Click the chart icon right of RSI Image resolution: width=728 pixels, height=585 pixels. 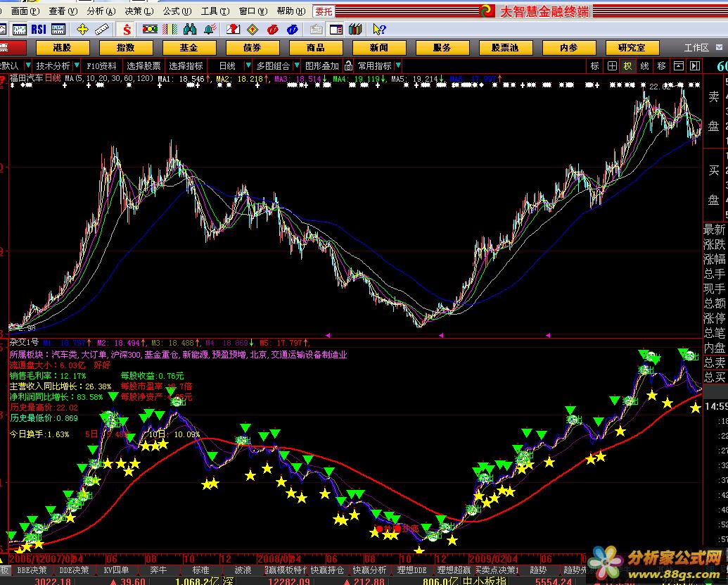pos(58,30)
